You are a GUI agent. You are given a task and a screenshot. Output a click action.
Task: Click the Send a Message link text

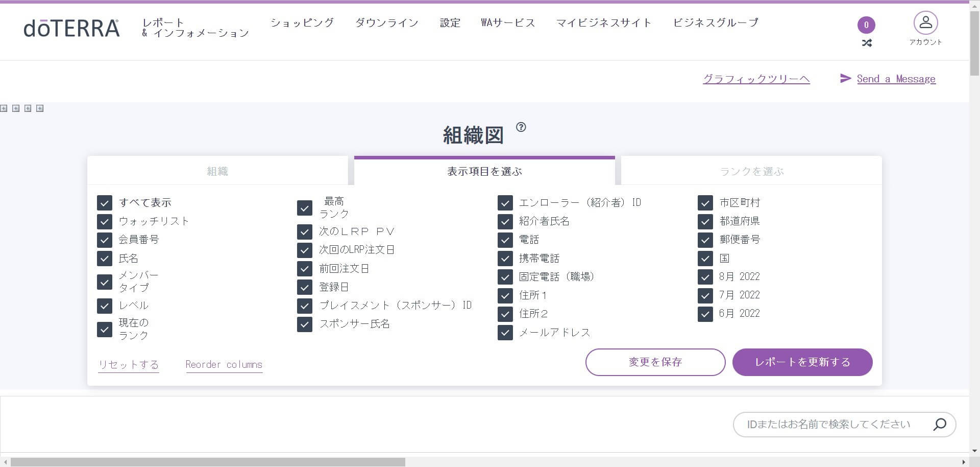896,79
